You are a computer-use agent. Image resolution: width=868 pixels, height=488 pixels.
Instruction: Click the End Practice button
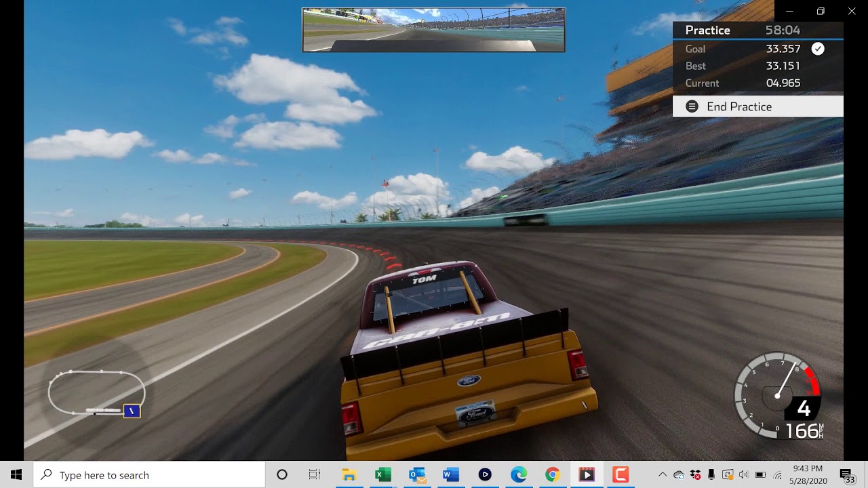coord(757,106)
